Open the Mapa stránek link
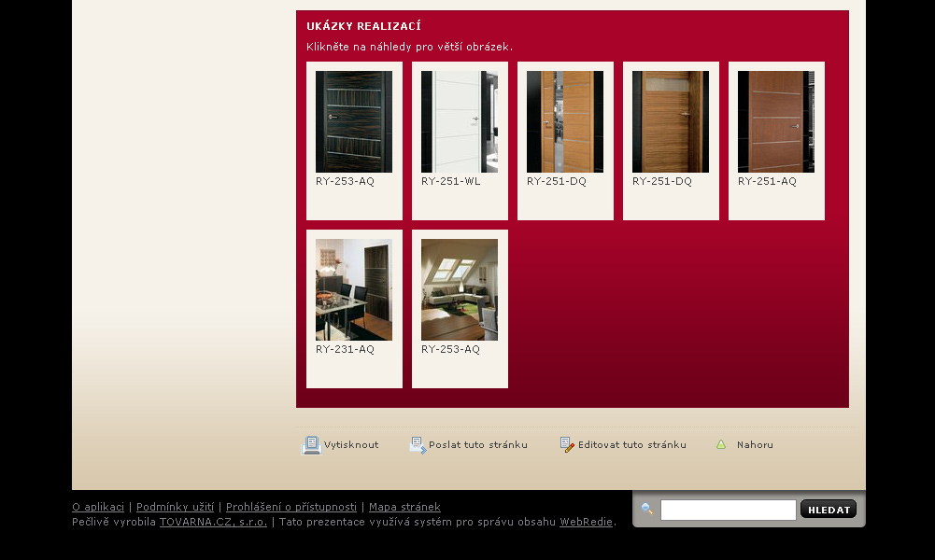This screenshot has width=935, height=560. (x=404, y=507)
